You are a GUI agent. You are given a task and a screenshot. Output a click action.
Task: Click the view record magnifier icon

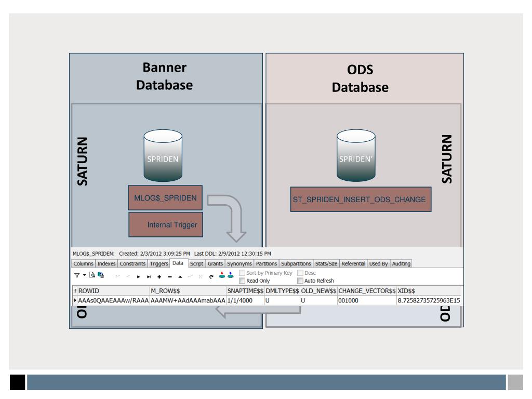pos(92,275)
